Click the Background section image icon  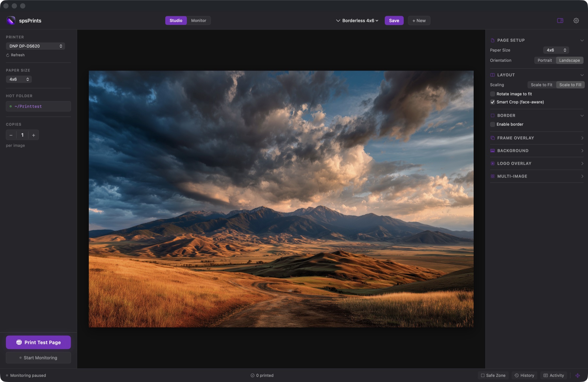pos(493,151)
